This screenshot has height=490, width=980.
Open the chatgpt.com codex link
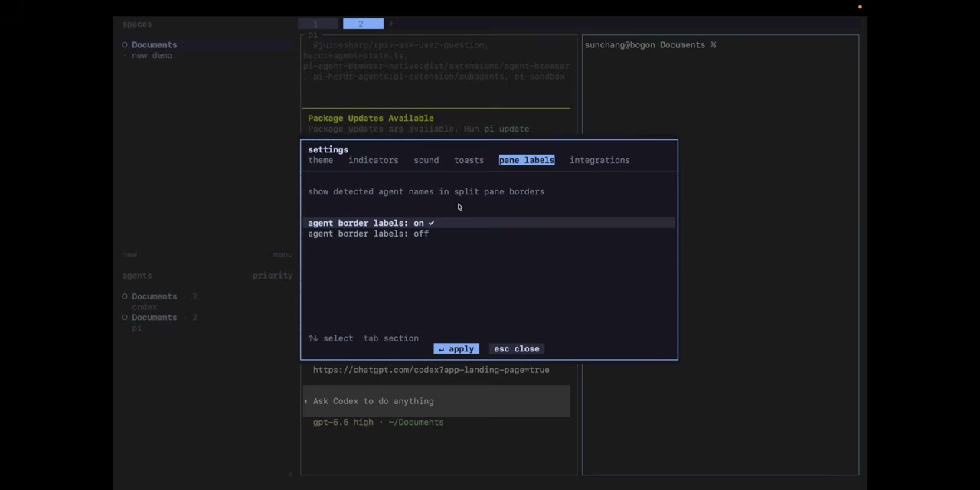coord(431,370)
